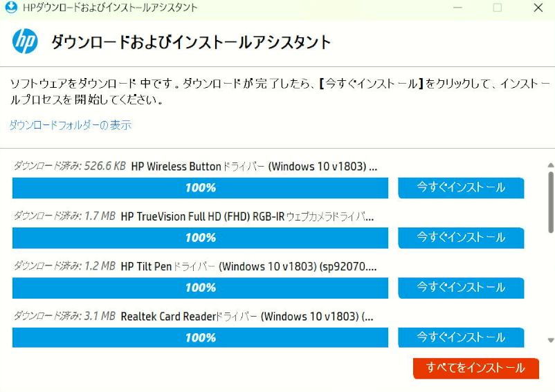Click the ダウンロード済み: 3.1 MB label
Image resolution: width=555 pixels, height=392 pixels.
pos(64,316)
